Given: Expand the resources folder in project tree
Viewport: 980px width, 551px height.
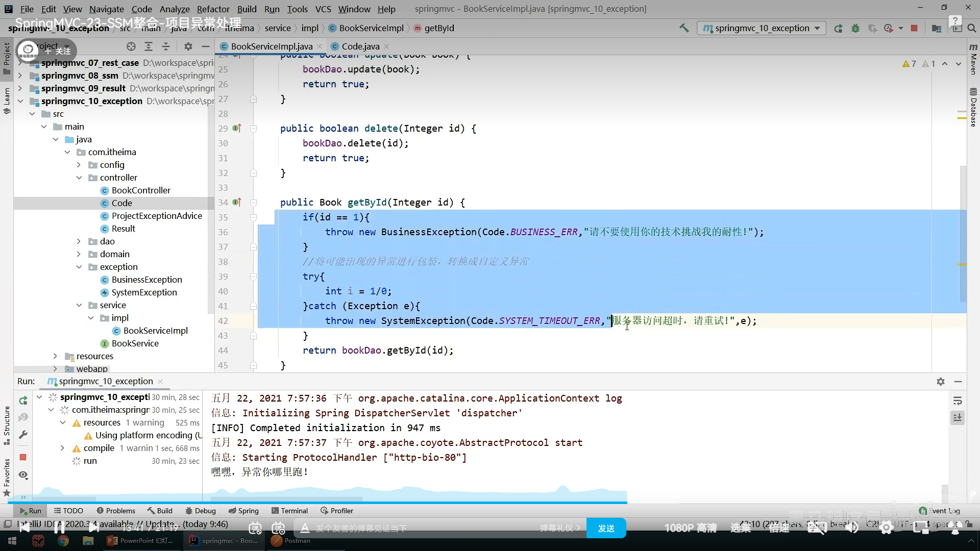Looking at the screenshot, I should coord(55,356).
